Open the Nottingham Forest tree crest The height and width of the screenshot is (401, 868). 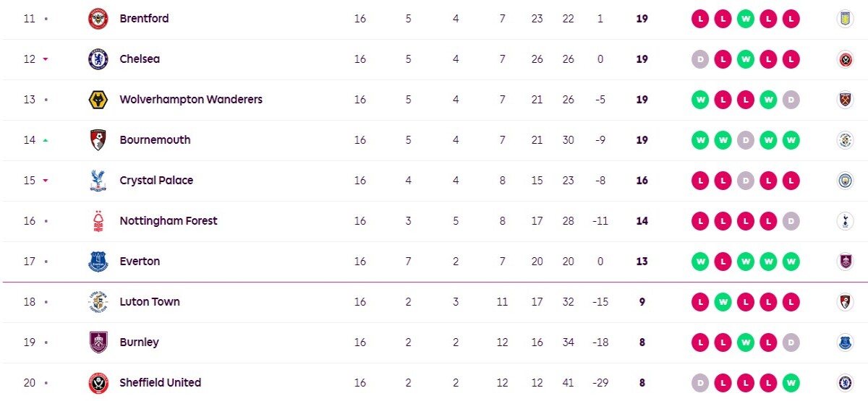[98, 221]
